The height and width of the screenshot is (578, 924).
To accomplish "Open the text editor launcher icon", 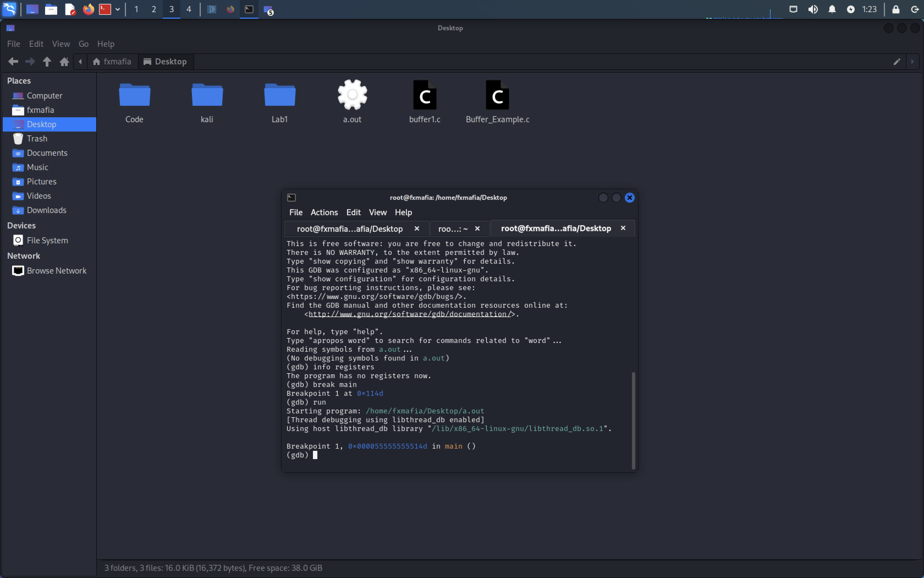I will 70,9.
